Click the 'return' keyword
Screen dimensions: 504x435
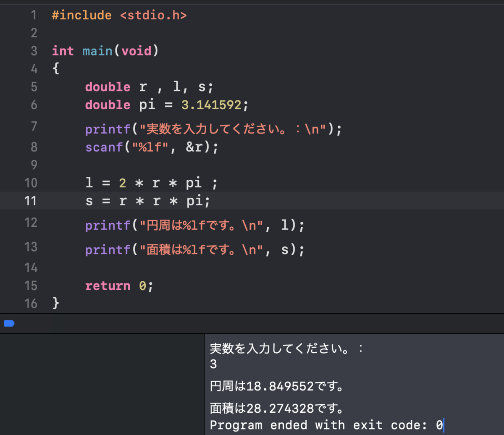[108, 286]
